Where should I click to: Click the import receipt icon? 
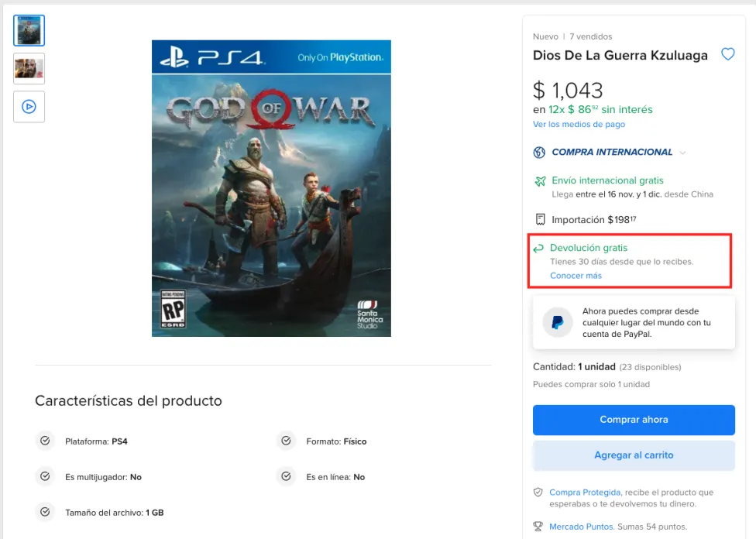coord(540,219)
